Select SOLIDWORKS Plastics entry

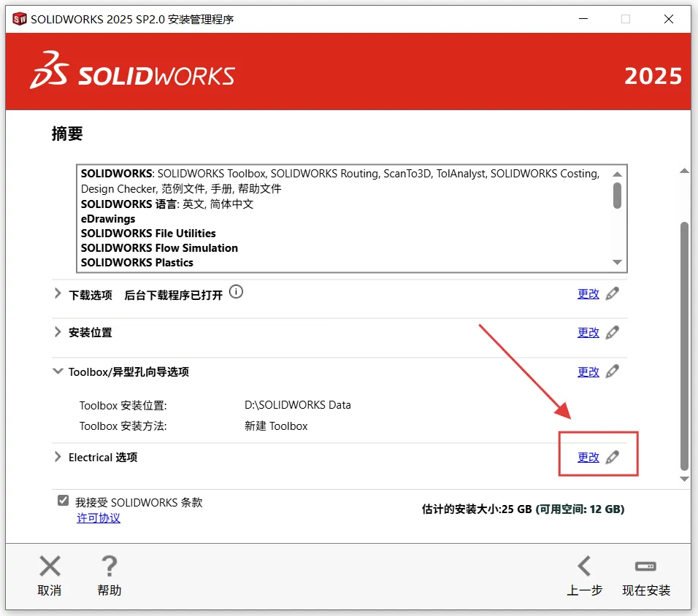point(137,263)
